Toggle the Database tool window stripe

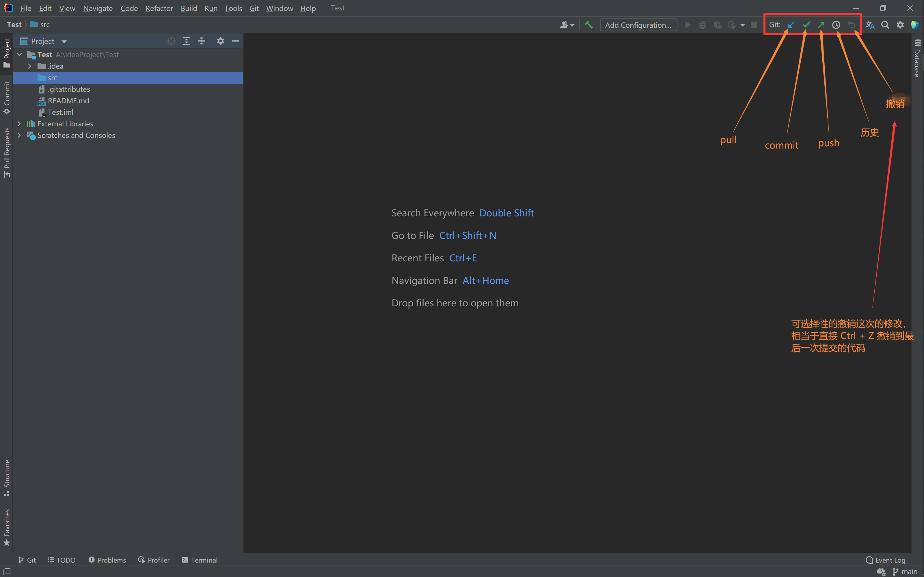click(918, 58)
